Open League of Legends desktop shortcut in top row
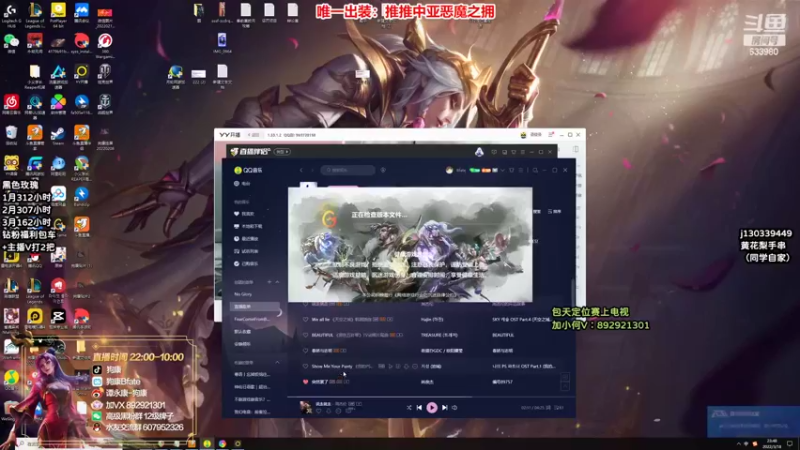This screenshot has height=450, width=800. [35, 11]
